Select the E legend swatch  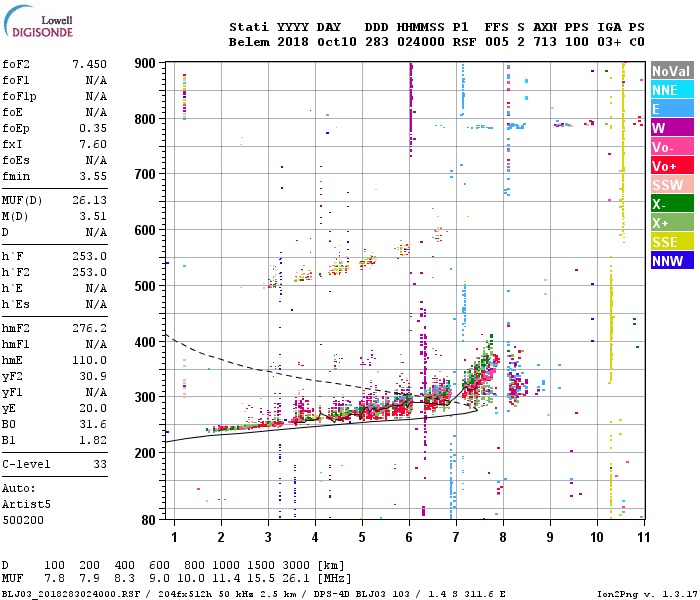(672, 109)
